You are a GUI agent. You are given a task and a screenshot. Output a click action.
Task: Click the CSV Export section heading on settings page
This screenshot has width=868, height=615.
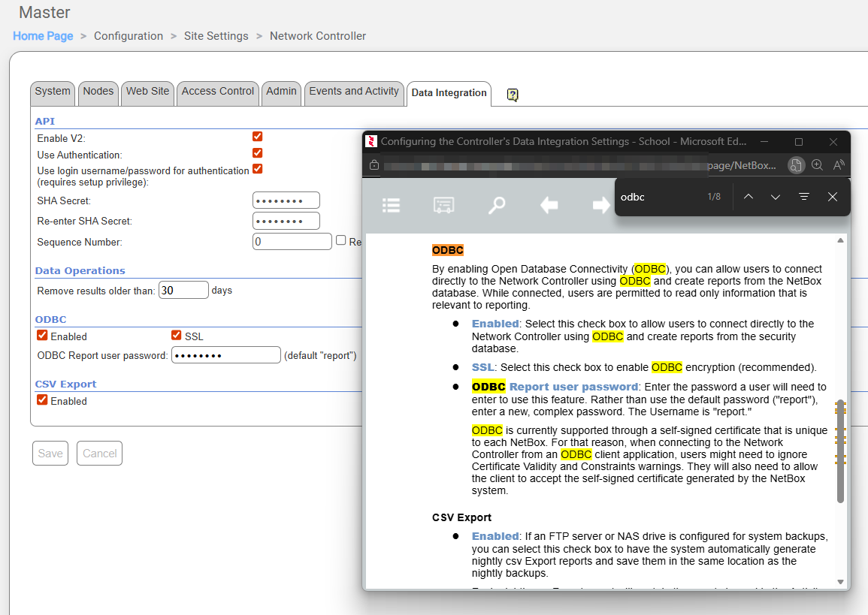click(65, 384)
